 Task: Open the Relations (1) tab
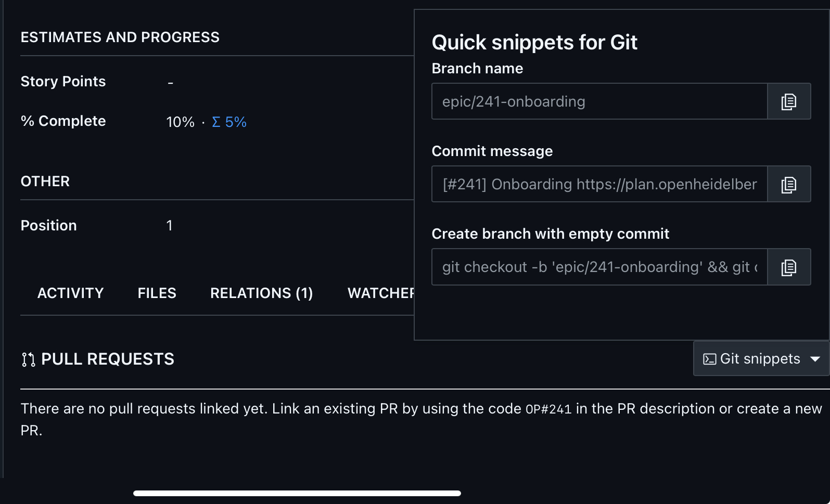[261, 293]
